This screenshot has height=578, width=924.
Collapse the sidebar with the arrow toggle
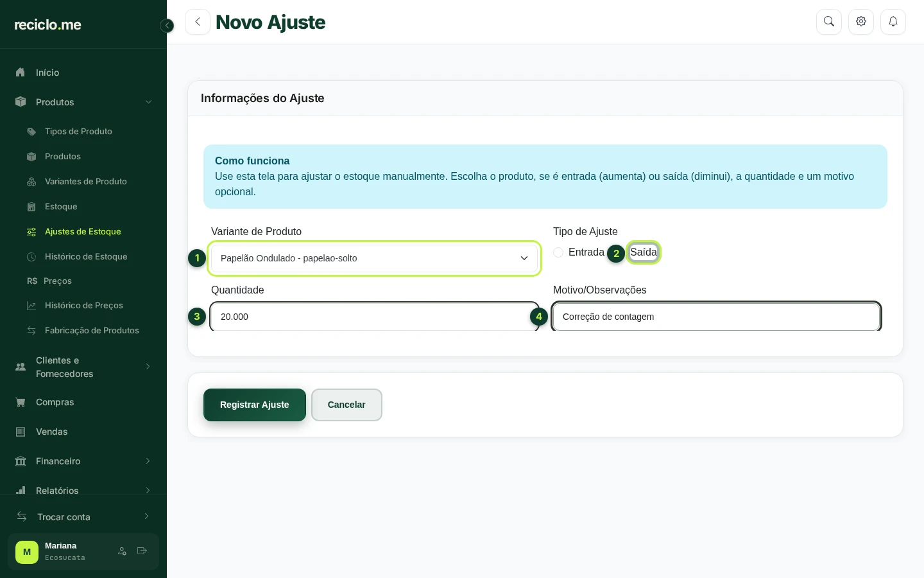click(167, 26)
